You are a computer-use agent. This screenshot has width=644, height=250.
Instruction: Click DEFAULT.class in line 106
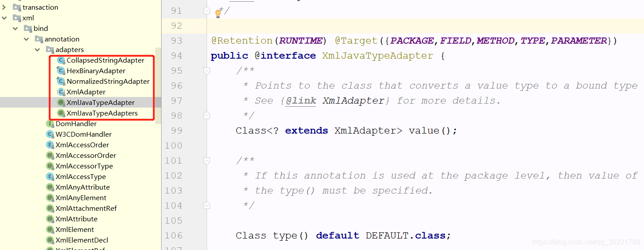pyautogui.click(x=405, y=235)
